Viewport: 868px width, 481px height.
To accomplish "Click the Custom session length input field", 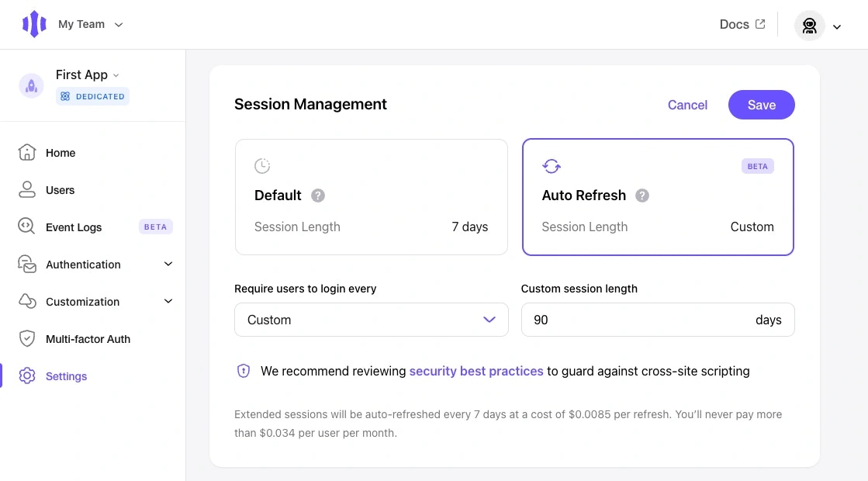I will (658, 320).
